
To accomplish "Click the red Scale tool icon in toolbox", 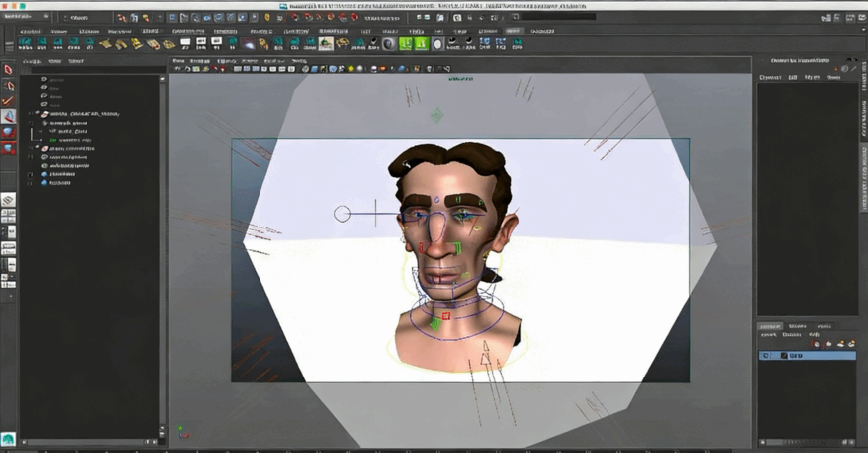I will pyautogui.click(x=9, y=148).
